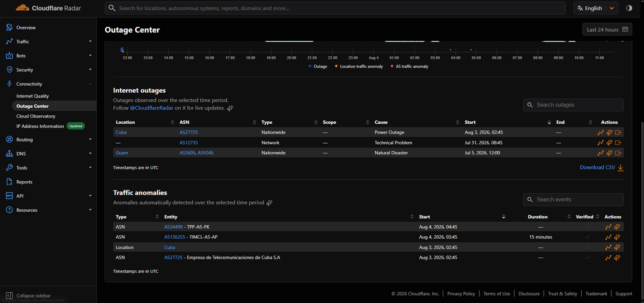Click megaphone icon in AS12735 outage row
This screenshot has height=303, width=644.
[609, 143]
